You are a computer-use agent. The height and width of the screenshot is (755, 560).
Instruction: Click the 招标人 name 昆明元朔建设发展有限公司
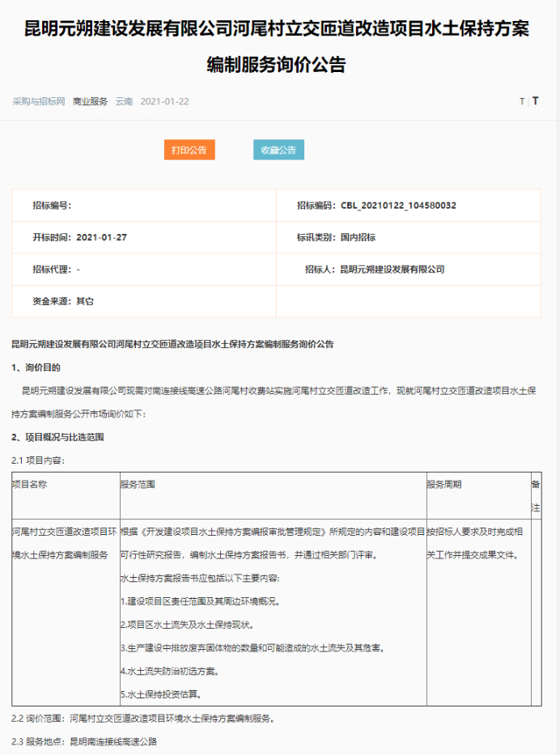coord(392,269)
